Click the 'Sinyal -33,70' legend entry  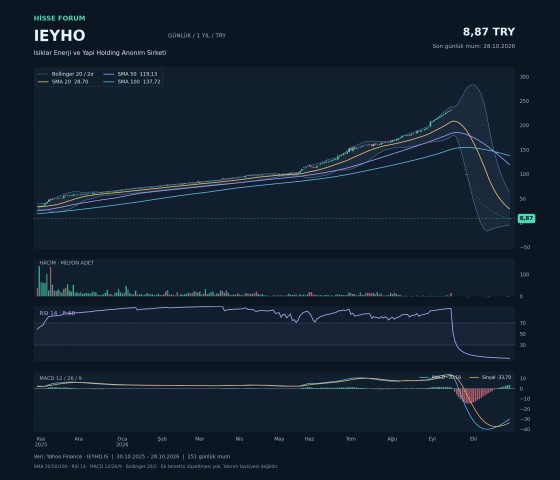pyautogui.click(x=490, y=377)
